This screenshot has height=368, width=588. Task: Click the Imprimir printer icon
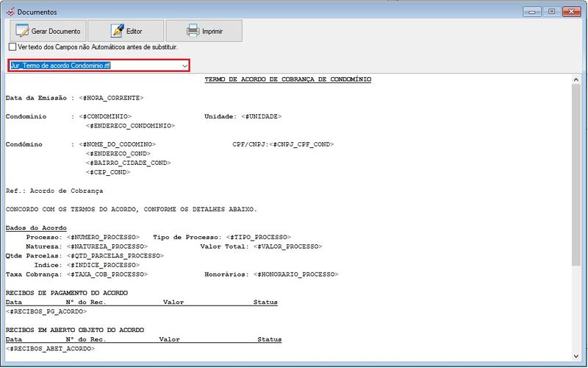(x=193, y=32)
